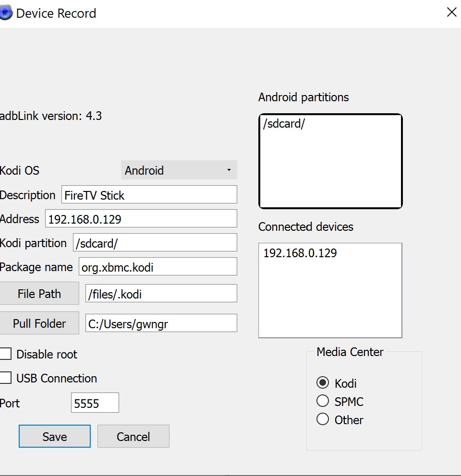Click the Android partitions heading
Screen dimensions: 461x476
303,97
